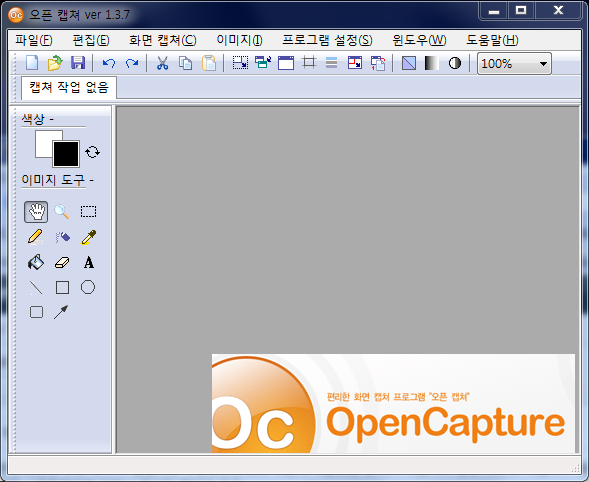Open the 파일(F) menu
The width and height of the screenshot is (589, 482).
pos(34,40)
